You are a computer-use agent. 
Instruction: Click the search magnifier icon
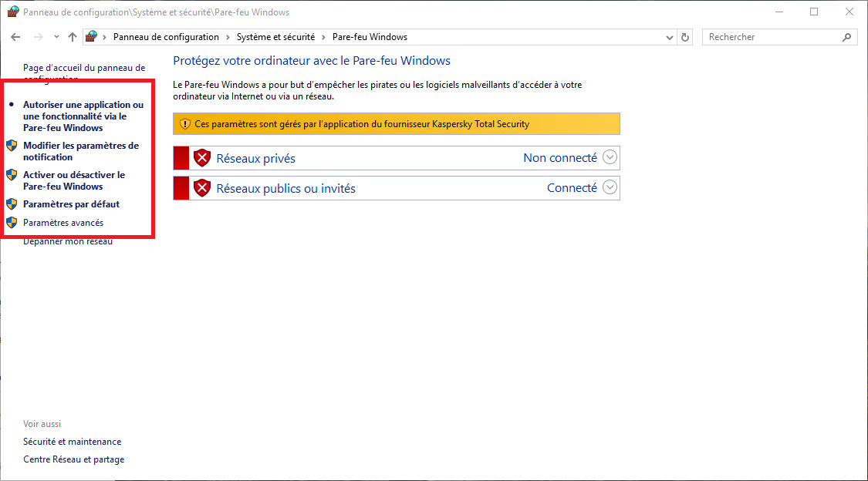846,37
